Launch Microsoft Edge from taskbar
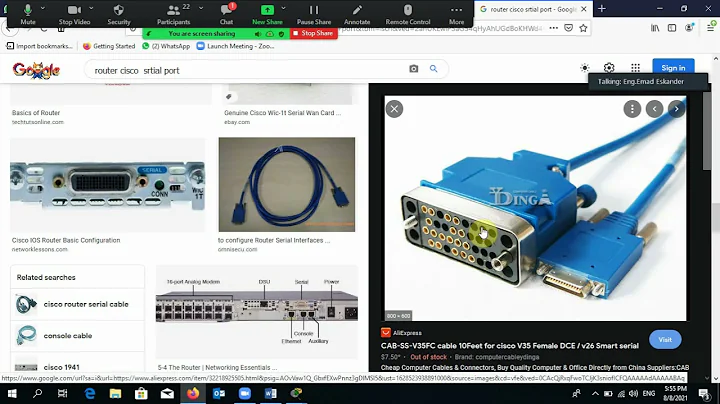This screenshot has width=720, height=404. [90, 393]
